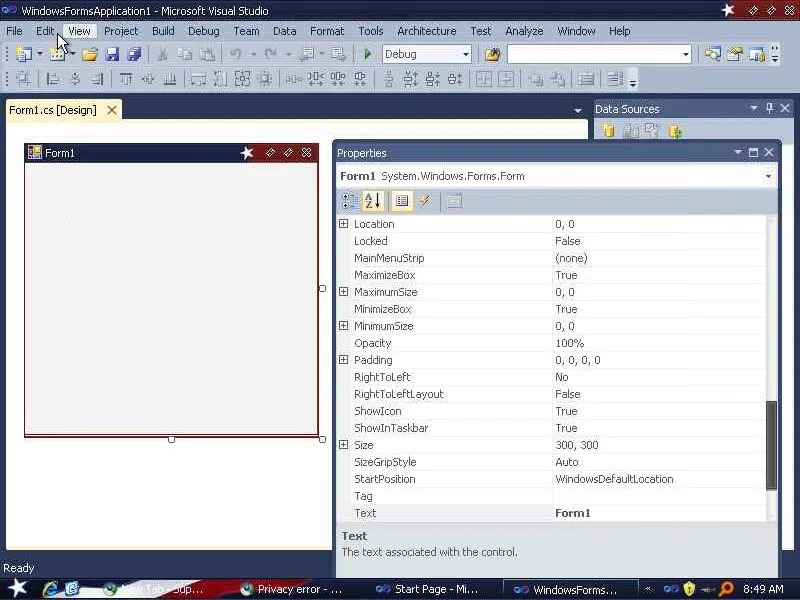
Task: Click inside the Find combo box field
Action: click(x=594, y=55)
